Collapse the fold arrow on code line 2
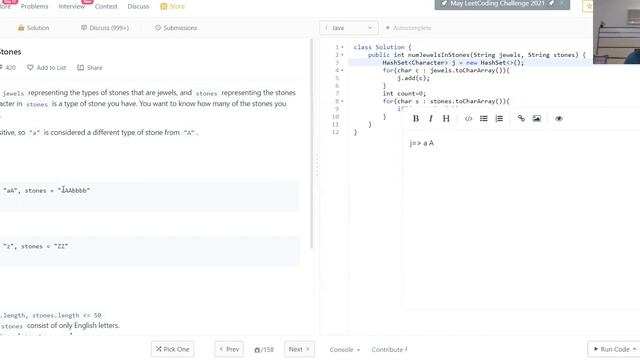The height and width of the screenshot is (360, 640). click(x=342, y=55)
